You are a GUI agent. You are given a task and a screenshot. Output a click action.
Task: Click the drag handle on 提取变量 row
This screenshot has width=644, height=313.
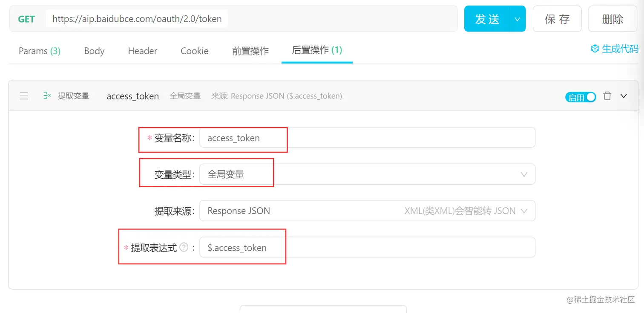coord(24,96)
